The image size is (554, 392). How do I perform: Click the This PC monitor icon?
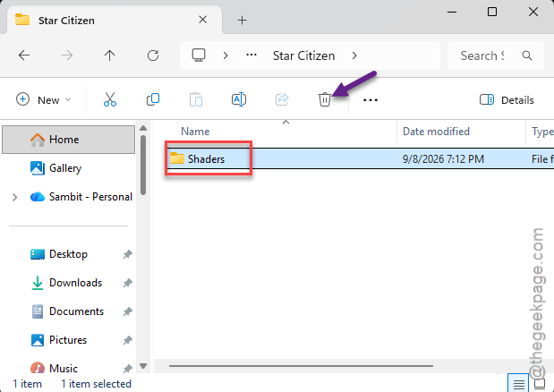(x=199, y=55)
